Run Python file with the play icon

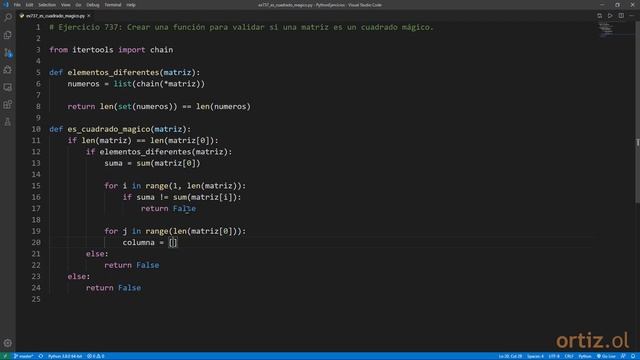click(x=610, y=16)
